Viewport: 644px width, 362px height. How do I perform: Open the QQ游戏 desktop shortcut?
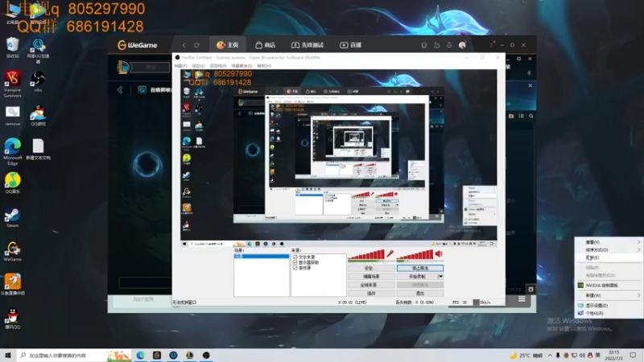pos(38,115)
